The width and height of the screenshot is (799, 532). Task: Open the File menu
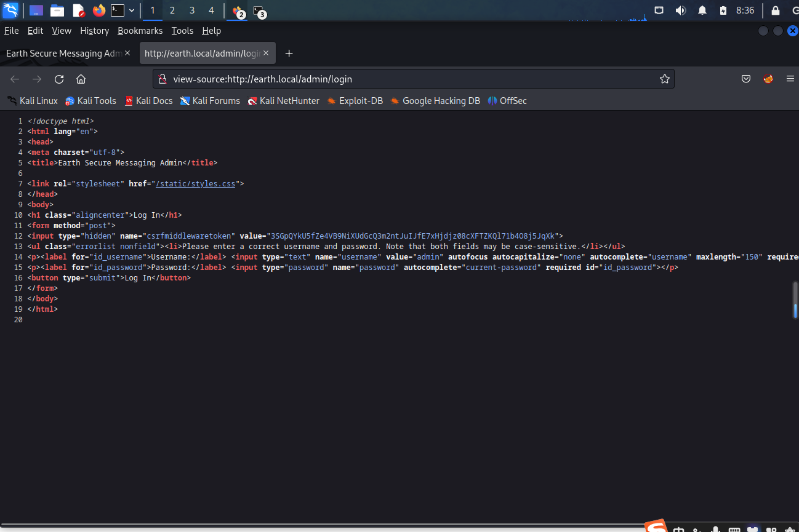[11, 31]
